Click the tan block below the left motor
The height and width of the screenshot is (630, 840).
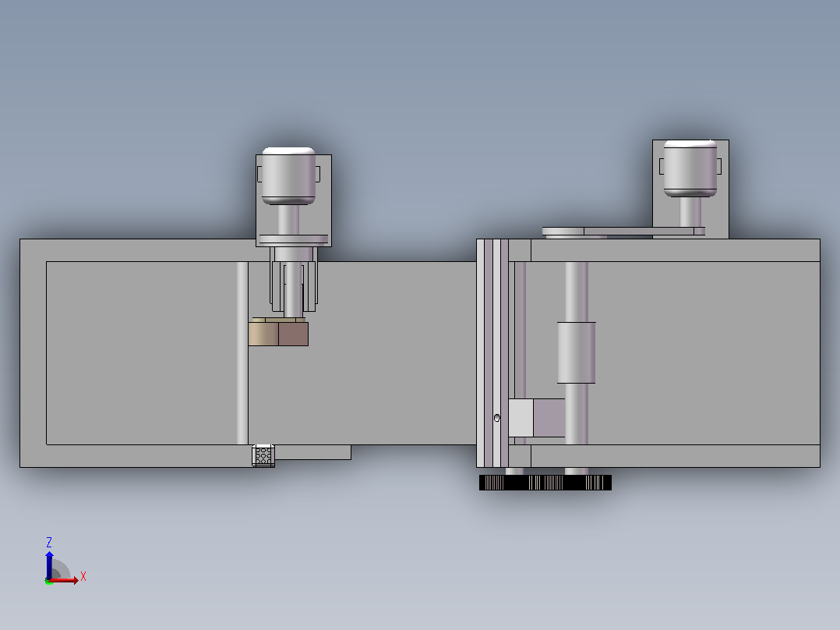263,334
